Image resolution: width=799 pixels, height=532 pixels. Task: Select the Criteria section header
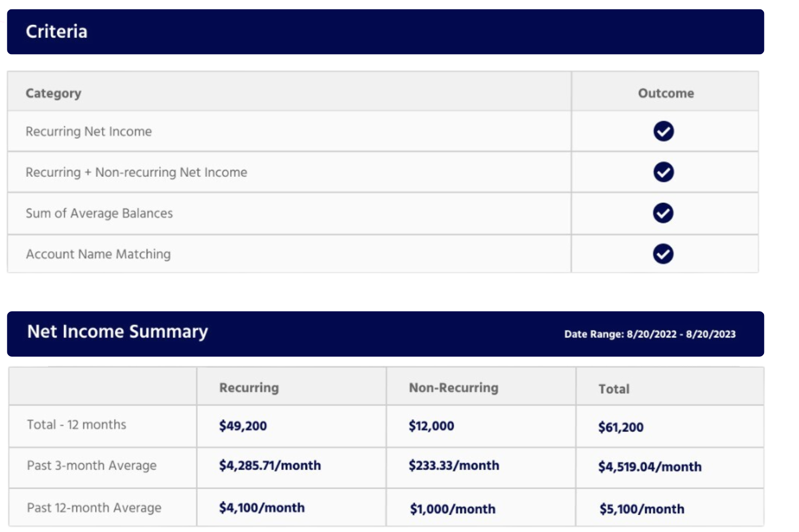pos(57,32)
